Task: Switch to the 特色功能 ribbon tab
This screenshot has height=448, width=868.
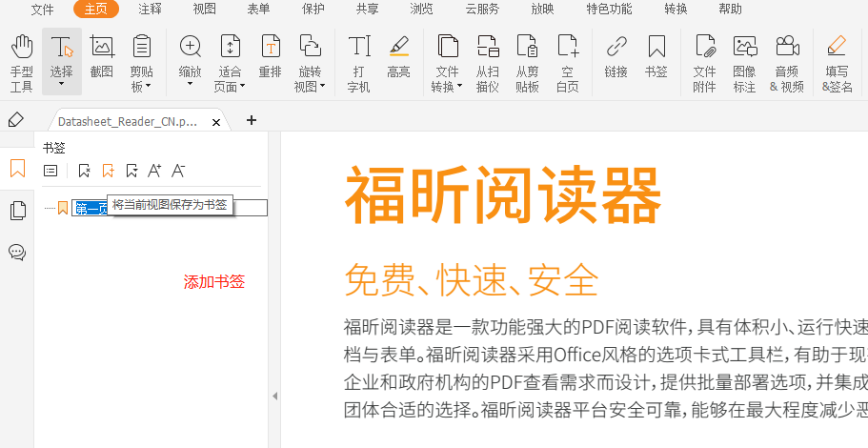Action: (609, 10)
